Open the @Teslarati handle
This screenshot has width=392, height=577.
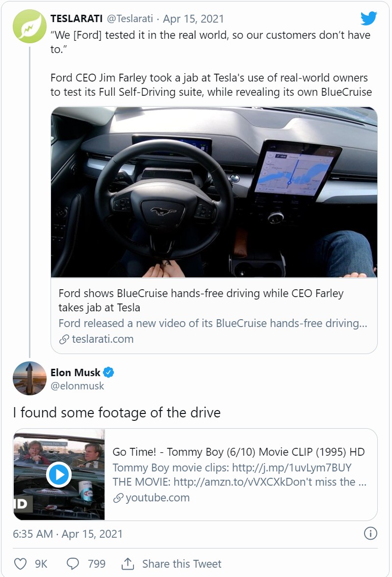(x=130, y=19)
